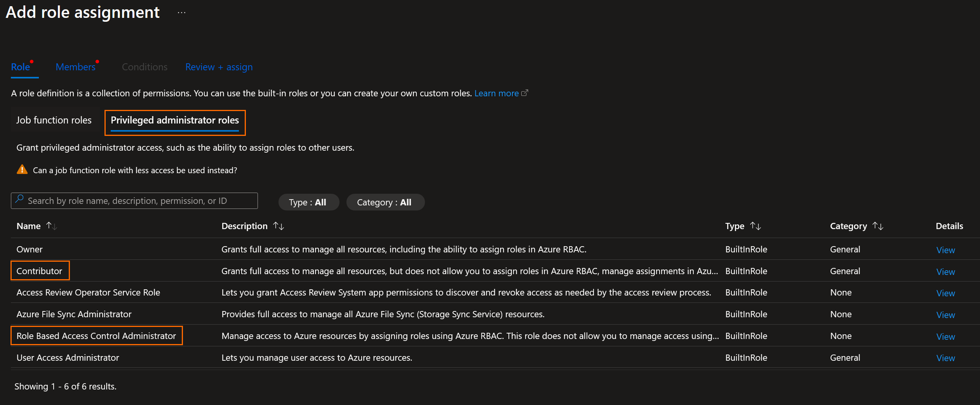This screenshot has height=405, width=980.
Task: Open the Type : All filter
Action: (x=308, y=202)
